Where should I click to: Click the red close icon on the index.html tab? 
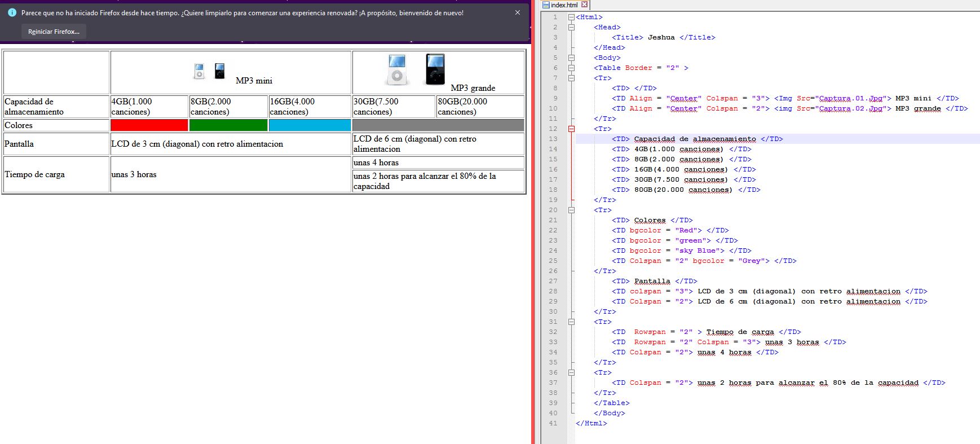tap(585, 5)
